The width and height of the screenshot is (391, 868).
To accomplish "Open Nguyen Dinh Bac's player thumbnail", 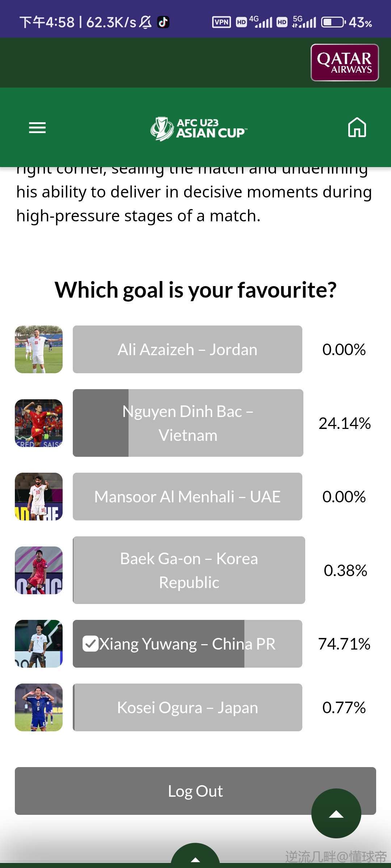I will [39, 423].
